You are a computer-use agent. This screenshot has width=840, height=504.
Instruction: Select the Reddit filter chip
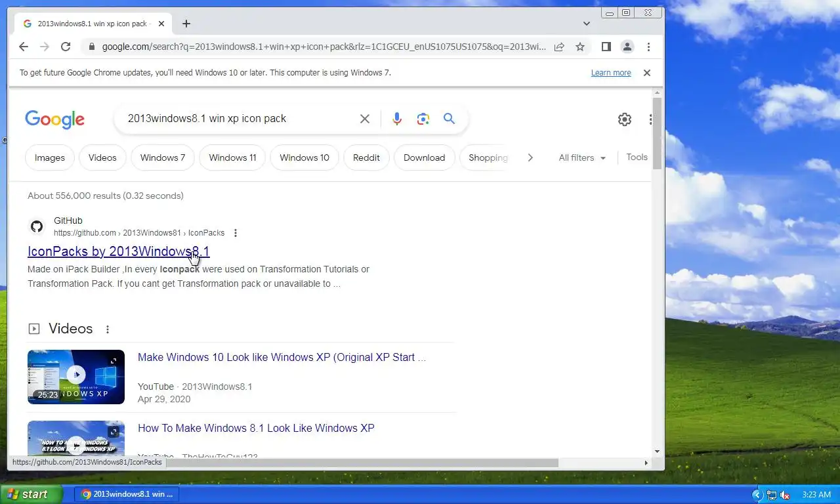click(x=366, y=157)
